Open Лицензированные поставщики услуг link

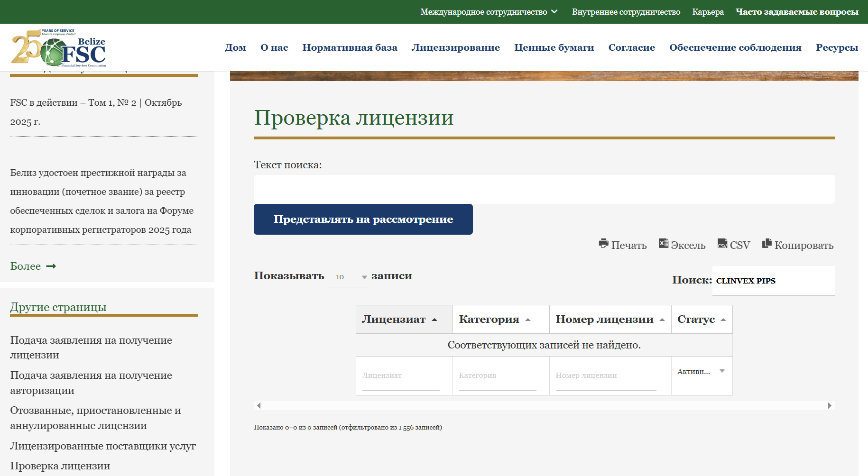coord(103,446)
